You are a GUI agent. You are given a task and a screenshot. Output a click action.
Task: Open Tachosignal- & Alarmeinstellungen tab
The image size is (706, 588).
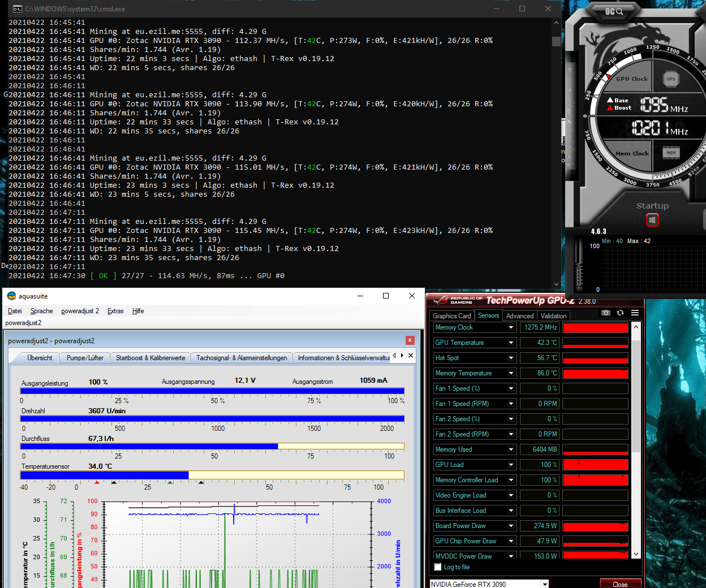242,358
